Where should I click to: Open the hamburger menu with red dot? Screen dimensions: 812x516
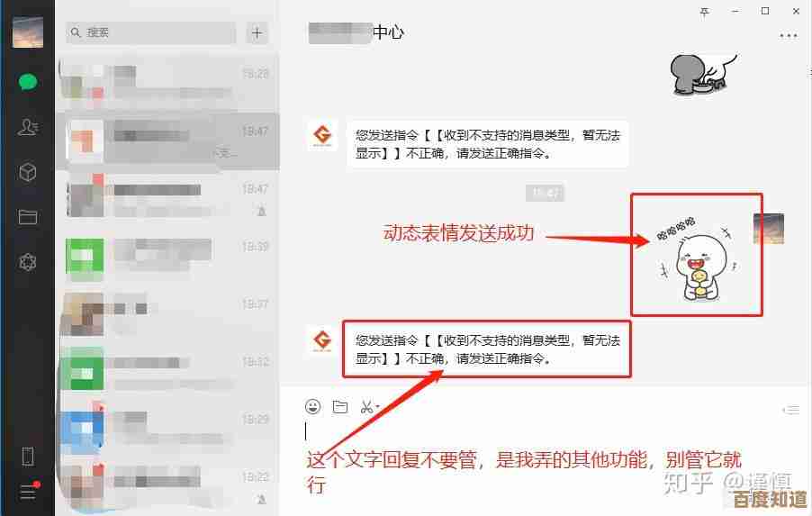29,491
